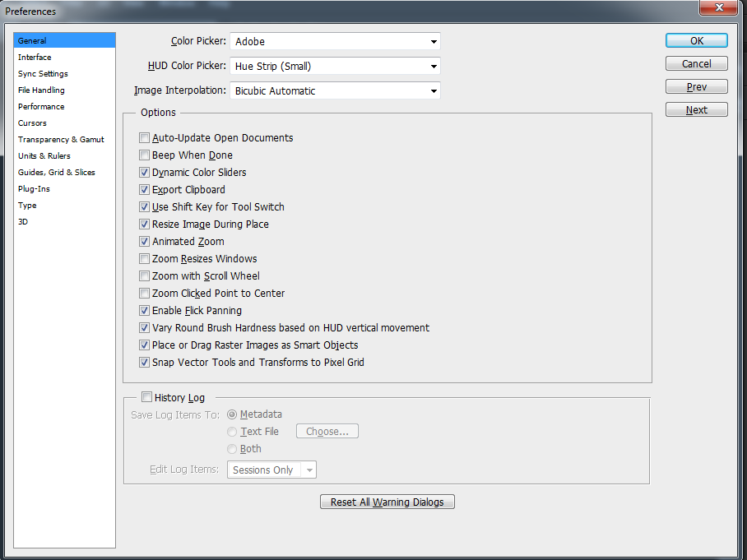The height and width of the screenshot is (560, 747).
Task: Expand the HUD Color Picker dropdown
Action: [335, 66]
